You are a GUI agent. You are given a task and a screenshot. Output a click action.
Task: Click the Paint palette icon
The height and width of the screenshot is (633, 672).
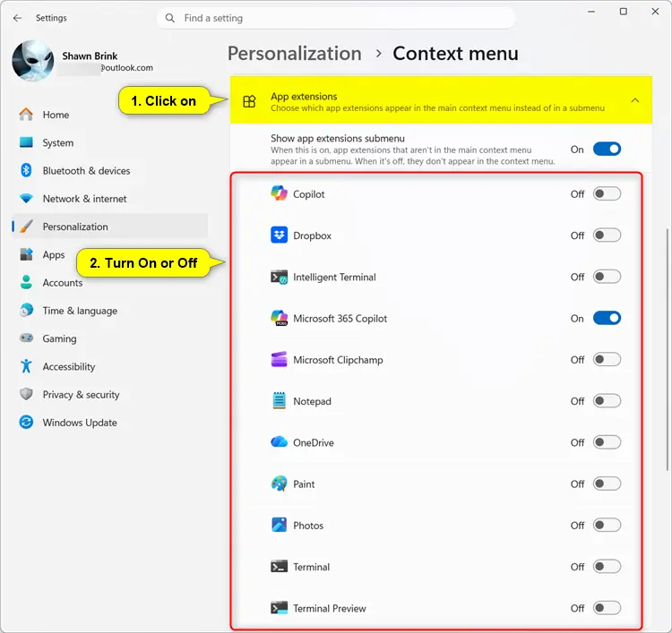tap(279, 483)
